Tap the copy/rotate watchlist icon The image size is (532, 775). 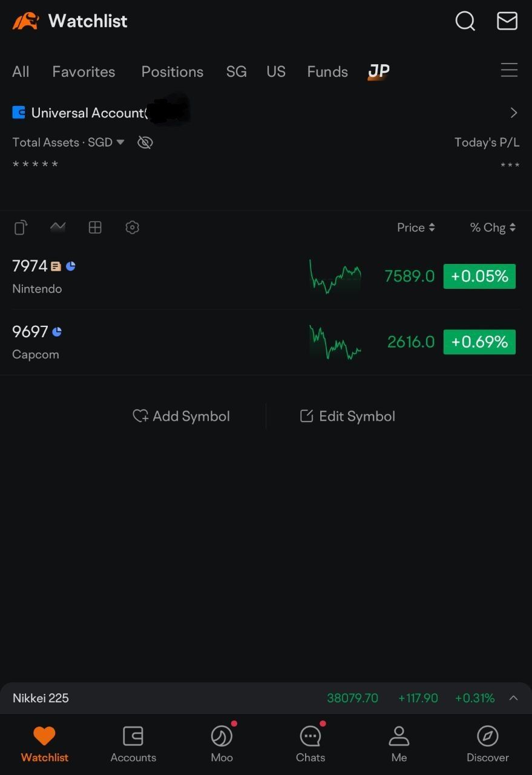tap(21, 228)
